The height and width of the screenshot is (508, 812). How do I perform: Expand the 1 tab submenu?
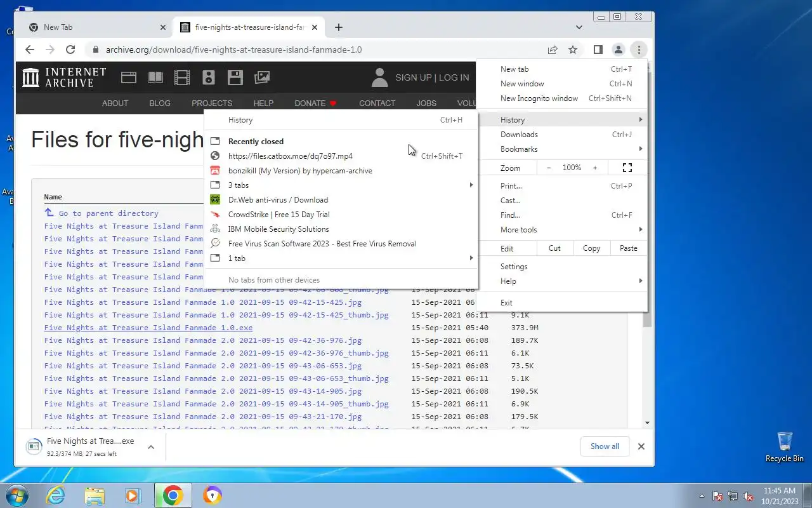point(343,258)
